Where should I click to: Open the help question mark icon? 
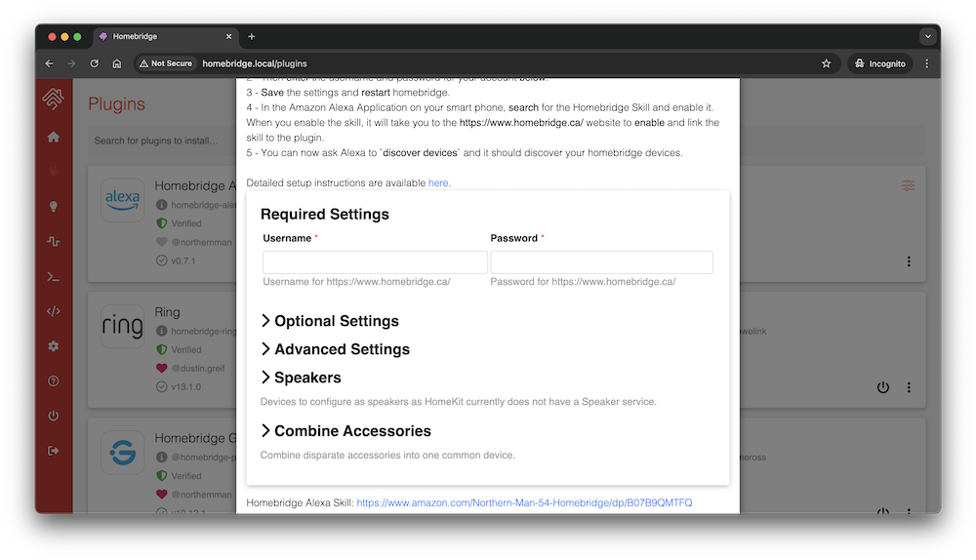54,380
